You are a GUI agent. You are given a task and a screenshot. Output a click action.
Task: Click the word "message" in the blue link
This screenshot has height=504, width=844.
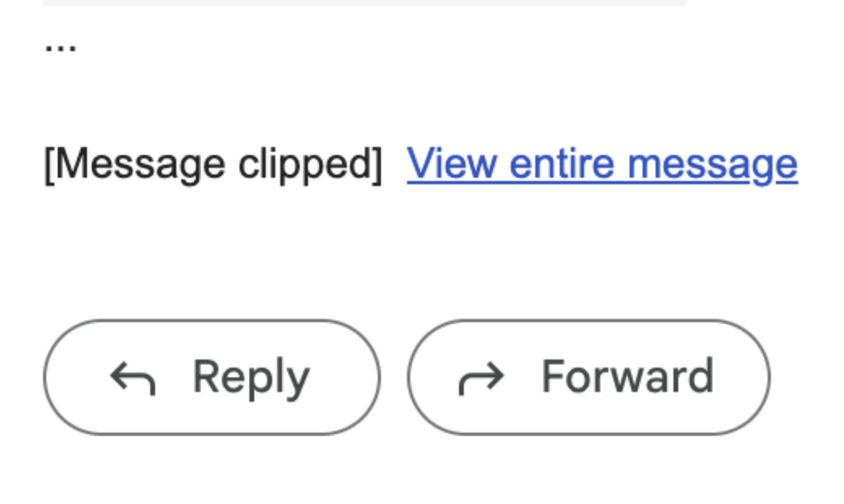coord(712,164)
